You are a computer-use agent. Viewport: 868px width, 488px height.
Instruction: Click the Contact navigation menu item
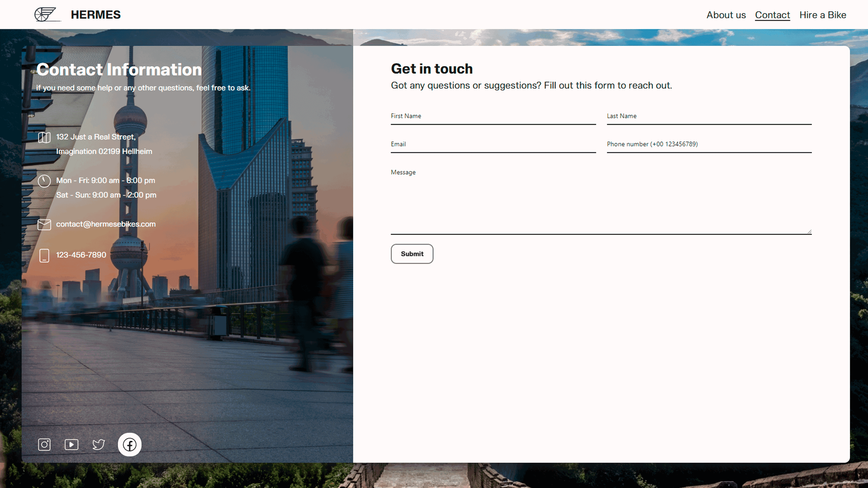click(772, 14)
